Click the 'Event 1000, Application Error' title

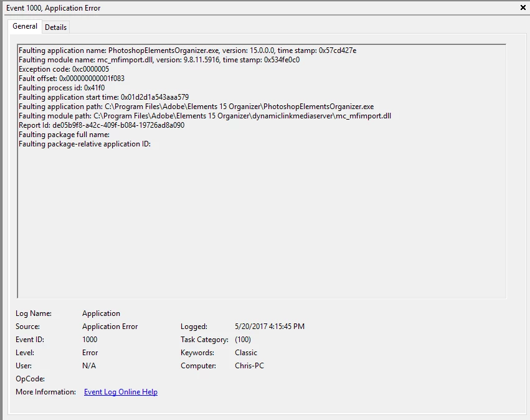coord(54,8)
